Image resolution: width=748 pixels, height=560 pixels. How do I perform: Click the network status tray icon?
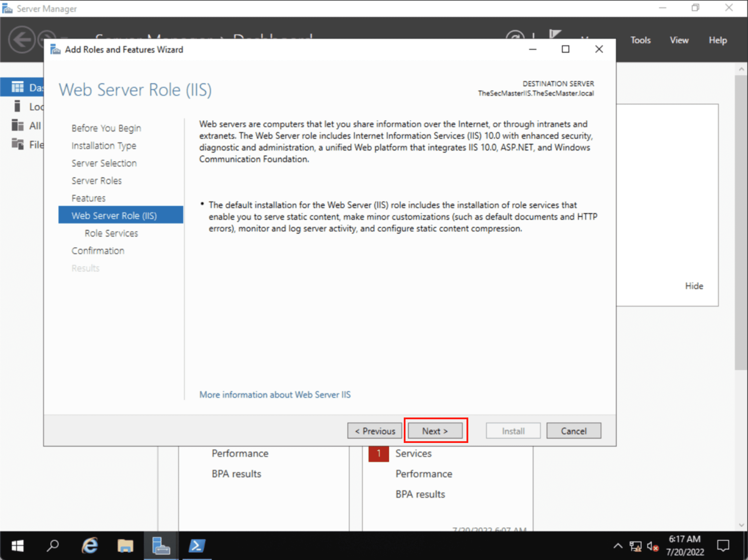[x=635, y=546]
